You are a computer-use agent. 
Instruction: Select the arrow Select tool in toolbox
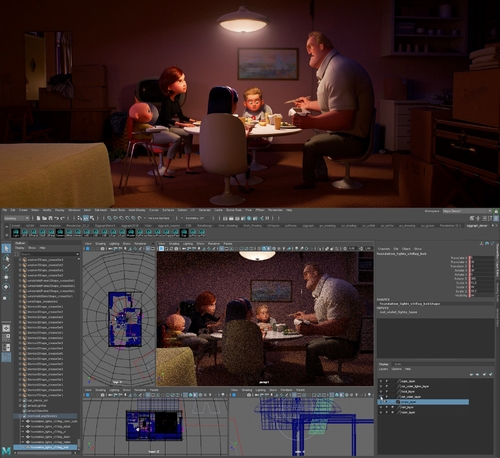click(x=6, y=248)
